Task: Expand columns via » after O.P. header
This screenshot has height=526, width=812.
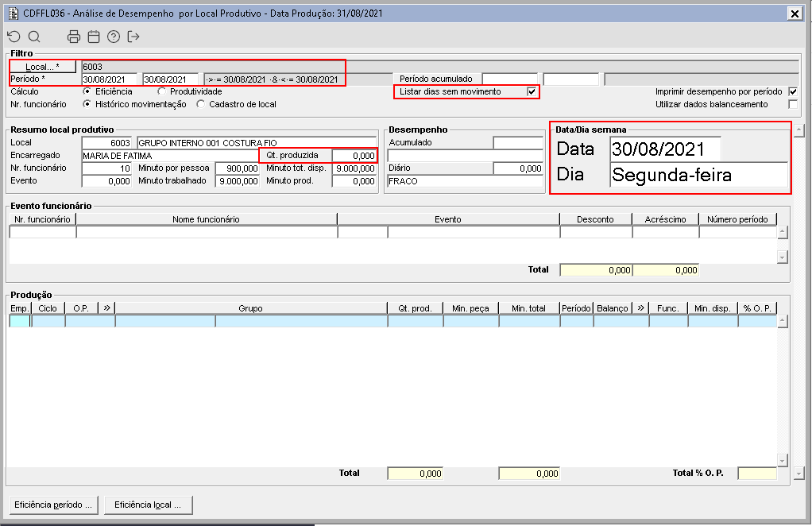Action: (x=106, y=308)
